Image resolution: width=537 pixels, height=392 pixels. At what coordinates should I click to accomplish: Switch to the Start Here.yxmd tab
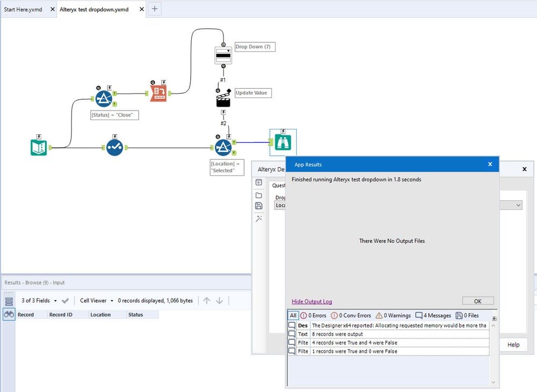pos(23,9)
